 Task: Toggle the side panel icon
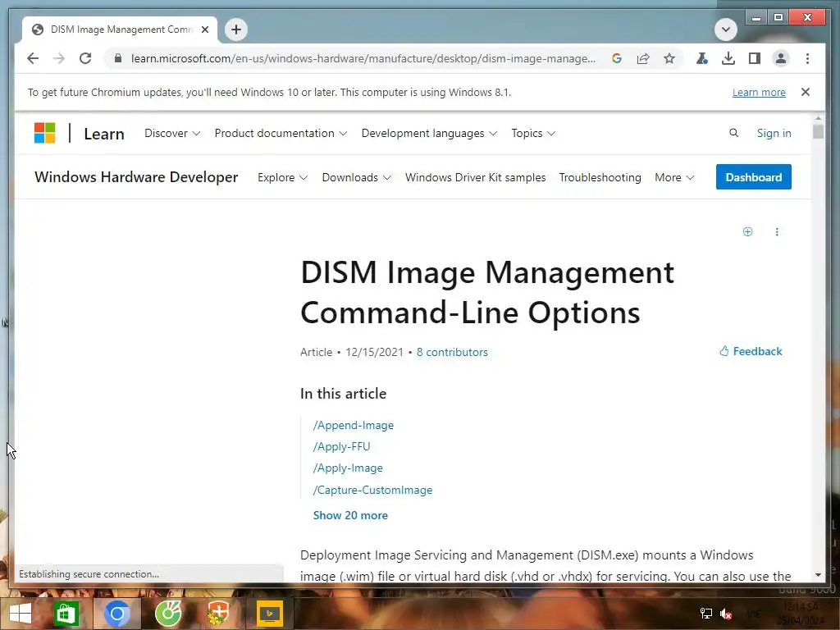pos(755,58)
